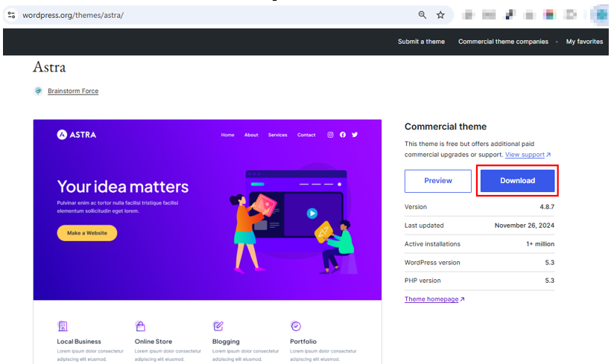Click the Astra theme title heading

(49, 67)
